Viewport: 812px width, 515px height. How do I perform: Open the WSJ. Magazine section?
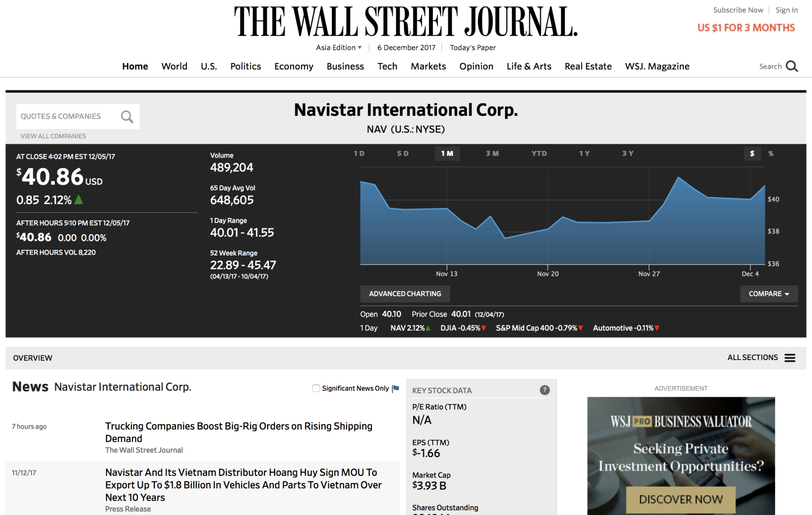tap(657, 67)
